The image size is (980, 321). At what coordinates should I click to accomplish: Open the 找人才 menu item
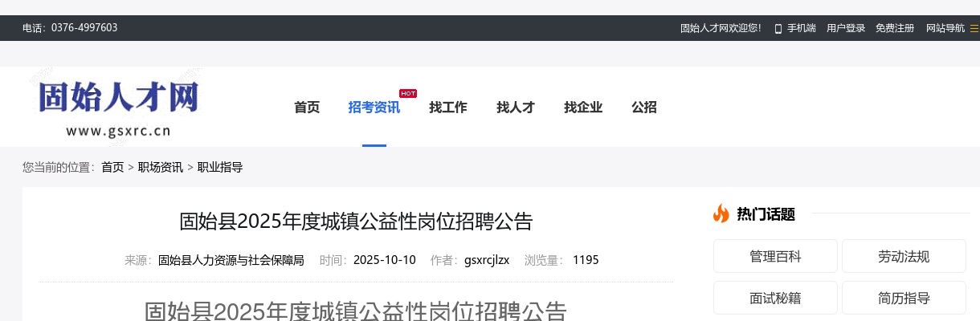(x=515, y=108)
